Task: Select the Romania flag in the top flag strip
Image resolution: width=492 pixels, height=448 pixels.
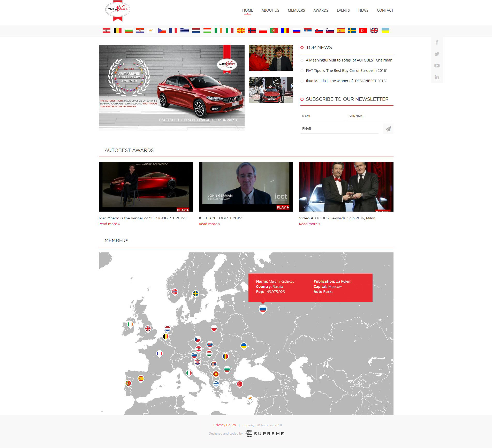Action: [285, 31]
